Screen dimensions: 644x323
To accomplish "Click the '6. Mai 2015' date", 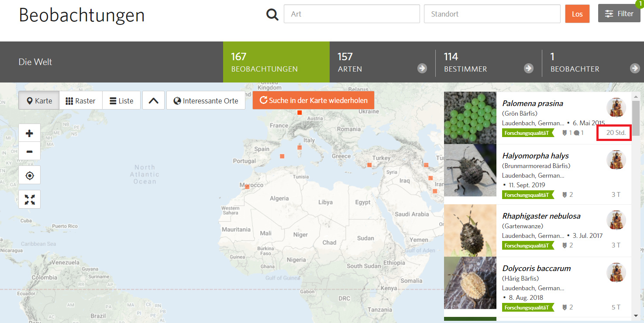I will pyautogui.click(x=589, y=123).
